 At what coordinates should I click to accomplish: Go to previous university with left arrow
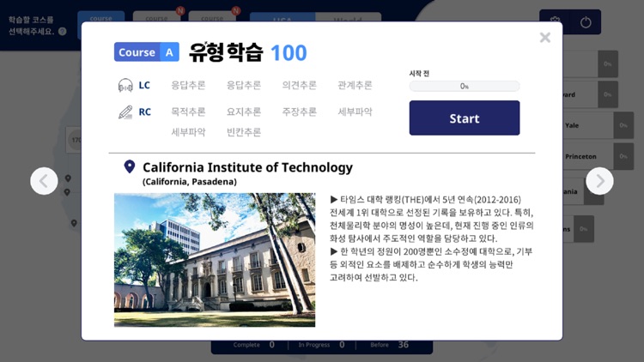44,181
